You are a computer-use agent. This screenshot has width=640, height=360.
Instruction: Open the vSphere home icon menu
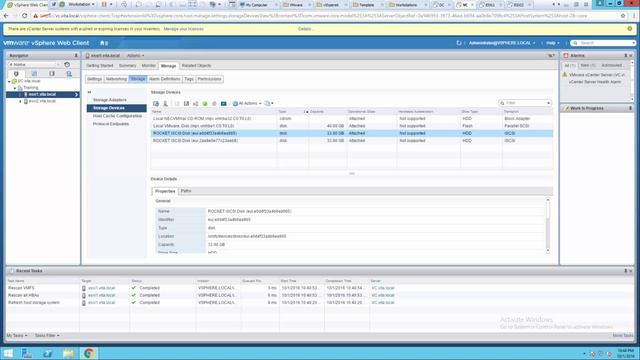[104, 43]
